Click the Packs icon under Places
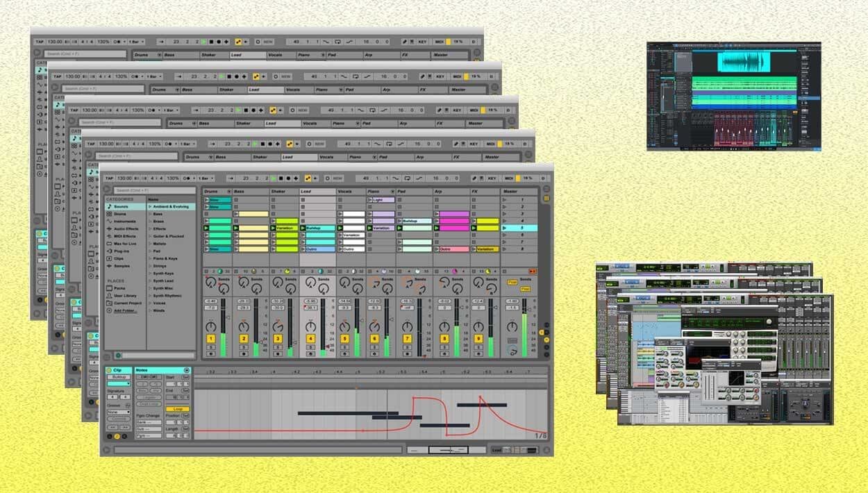Image resolution: width=868 pixels, height=493 pixels. coord(110,288)
